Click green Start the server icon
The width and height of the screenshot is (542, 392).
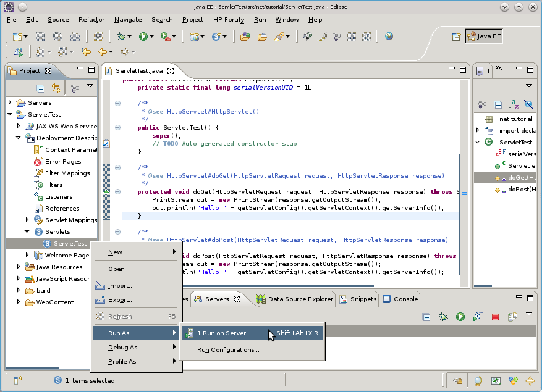[x=460, y=317]
